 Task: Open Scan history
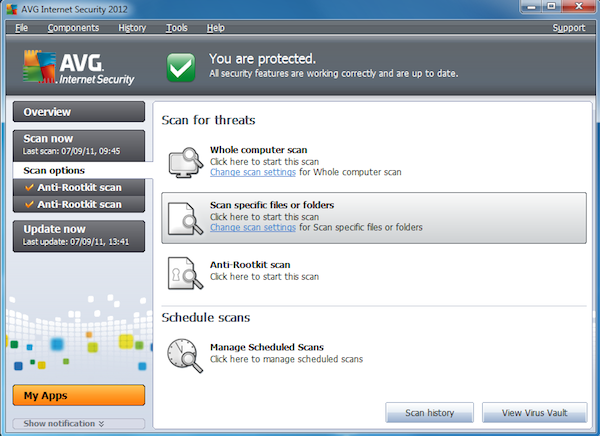[x=429, y=413]
